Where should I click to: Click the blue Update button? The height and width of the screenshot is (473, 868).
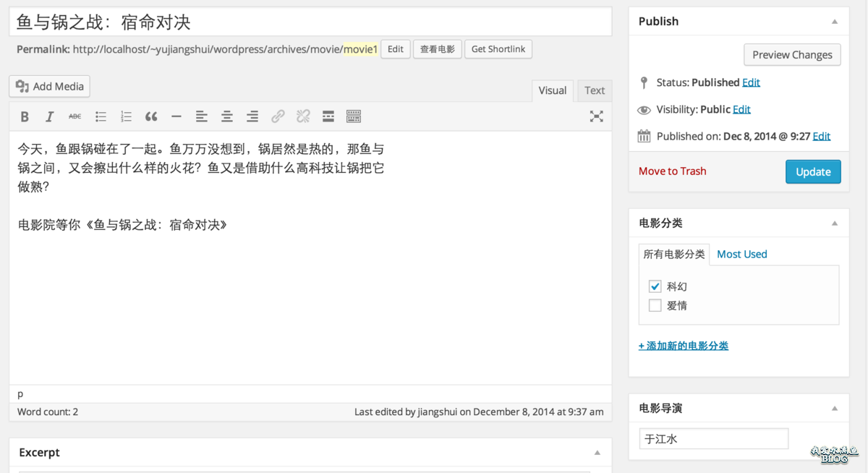click(x=813, y=171)
